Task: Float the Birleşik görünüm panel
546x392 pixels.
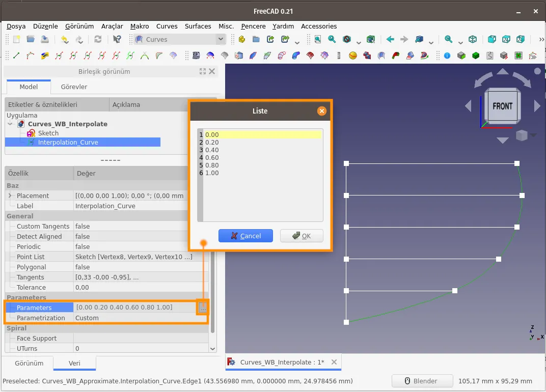Action: pos(202,71)
